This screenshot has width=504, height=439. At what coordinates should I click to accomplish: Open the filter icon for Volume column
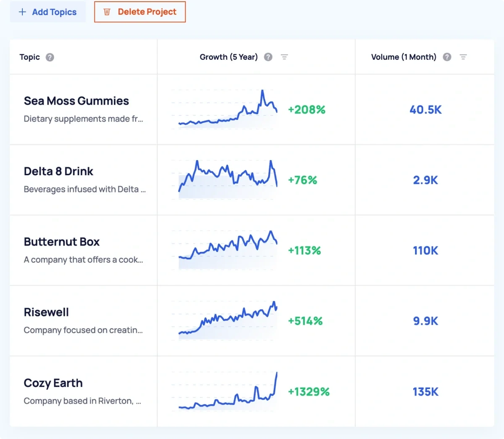tap(463, 57)
